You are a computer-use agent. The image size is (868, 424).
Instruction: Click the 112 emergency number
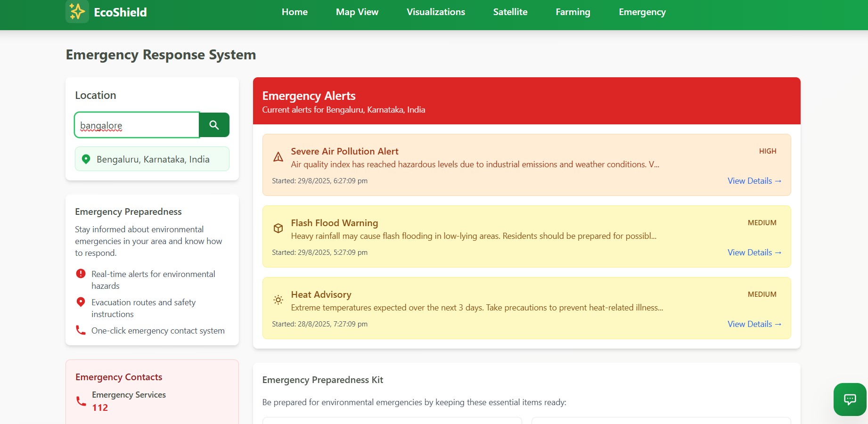(100, 408)
